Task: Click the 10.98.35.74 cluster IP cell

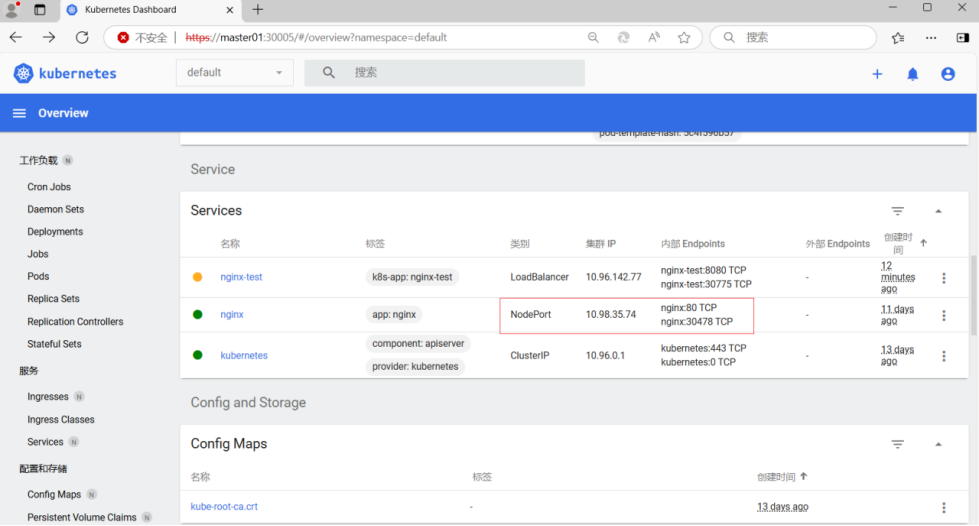Action: (x=611, y=314)
